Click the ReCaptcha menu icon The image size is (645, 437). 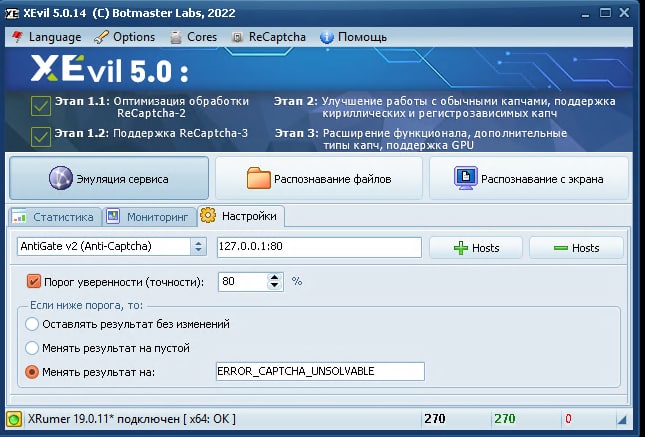coord(237,37)
